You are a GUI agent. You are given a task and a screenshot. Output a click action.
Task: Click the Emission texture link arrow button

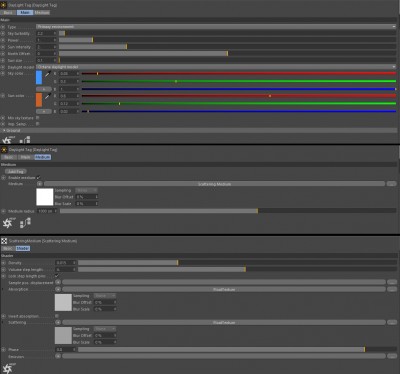point(58,356)
